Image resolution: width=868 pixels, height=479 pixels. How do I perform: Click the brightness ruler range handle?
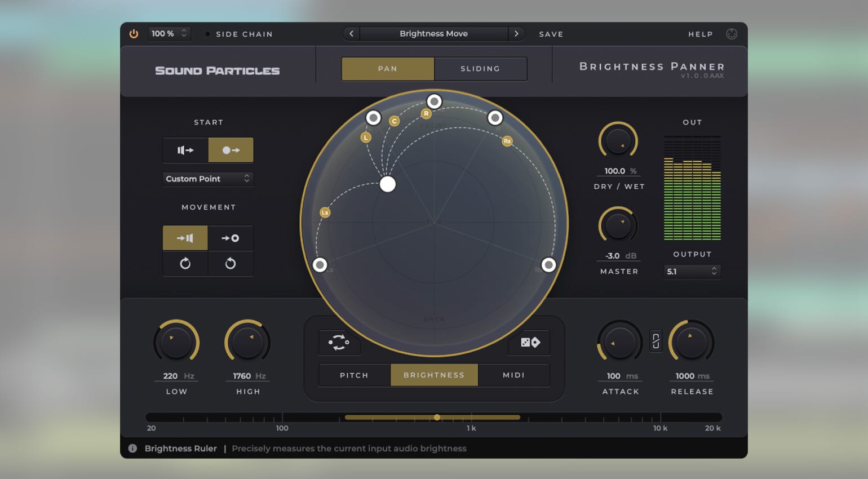pyautogui.click(x=437, y=418)
